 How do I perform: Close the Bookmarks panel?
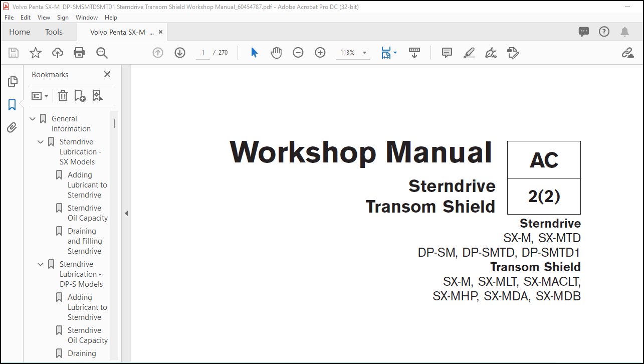pyautogui.click(x=107, y=74)
